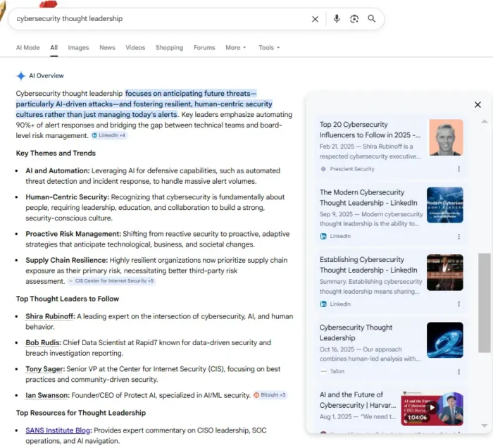Click the LinkedIn icon under The Modern Cybersecurity card
The height and width of the screenshot is (448, 493).
click(323, 237)
